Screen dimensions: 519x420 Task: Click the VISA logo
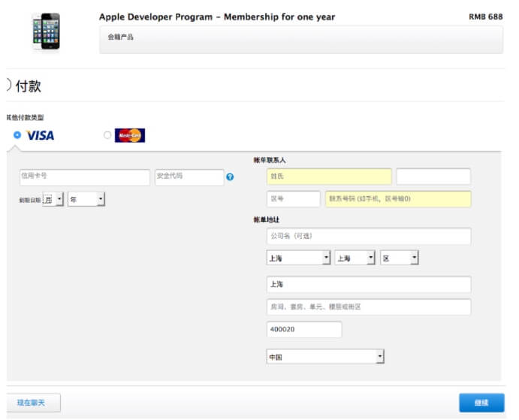coord(41,135)
